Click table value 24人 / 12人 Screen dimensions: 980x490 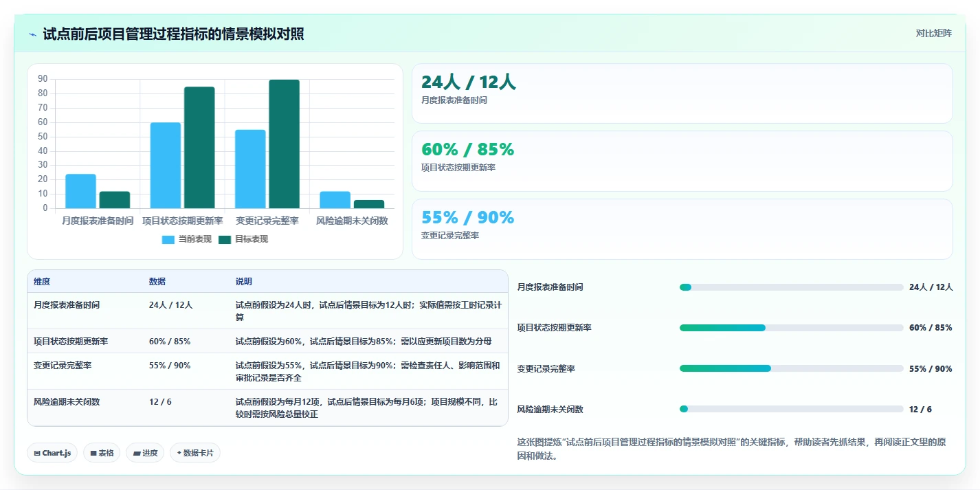[x=171, y=304]
